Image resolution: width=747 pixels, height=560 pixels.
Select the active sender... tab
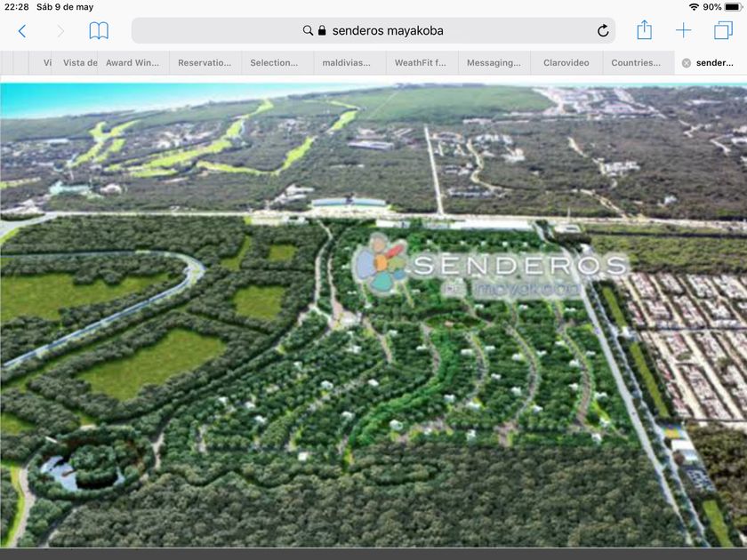pyautogui.click(x=711, y=63)
